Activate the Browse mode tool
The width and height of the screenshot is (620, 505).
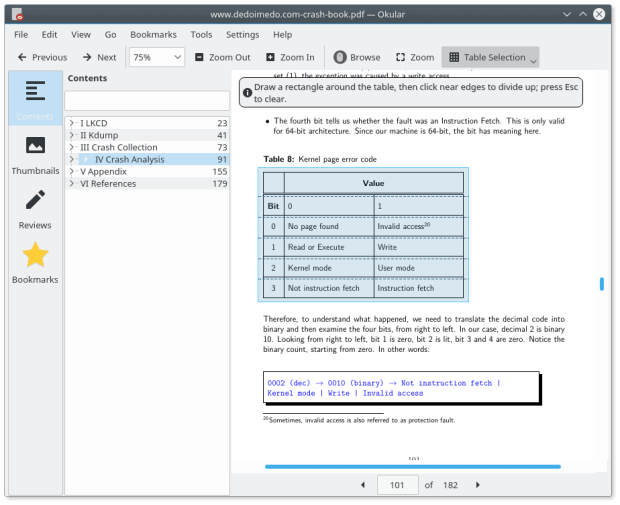357,57
